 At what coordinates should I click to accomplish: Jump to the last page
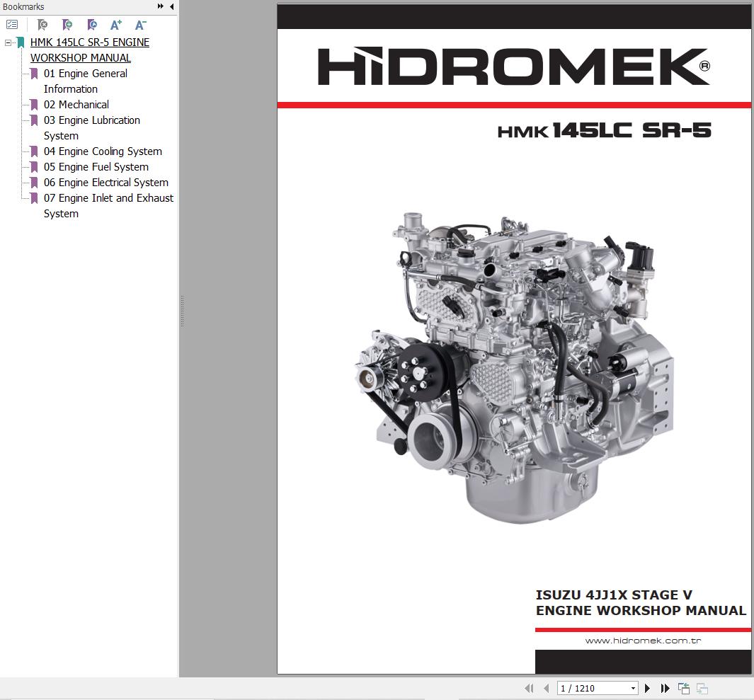665,688
